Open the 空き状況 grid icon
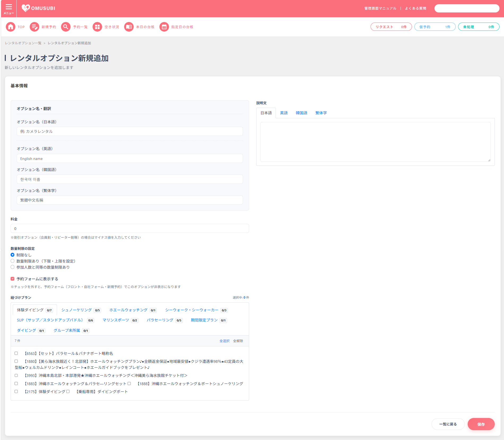This screenshot has height=440, width=504. point(97,27)
